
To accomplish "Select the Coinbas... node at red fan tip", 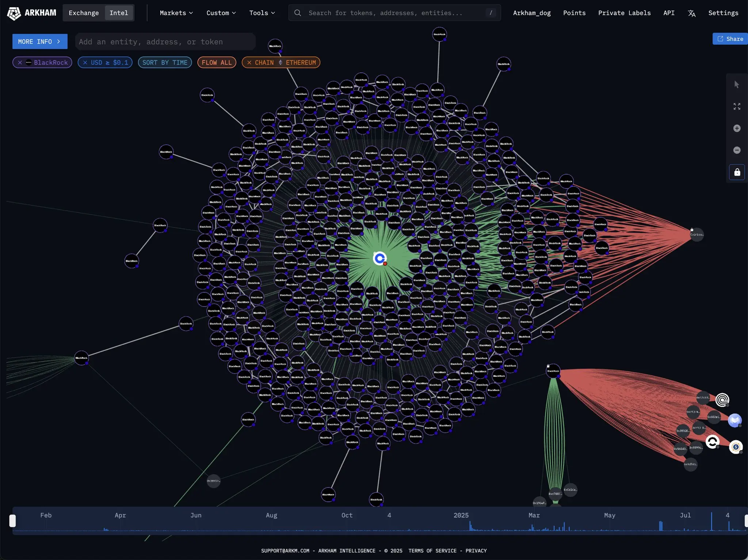I will pos(696,234).
